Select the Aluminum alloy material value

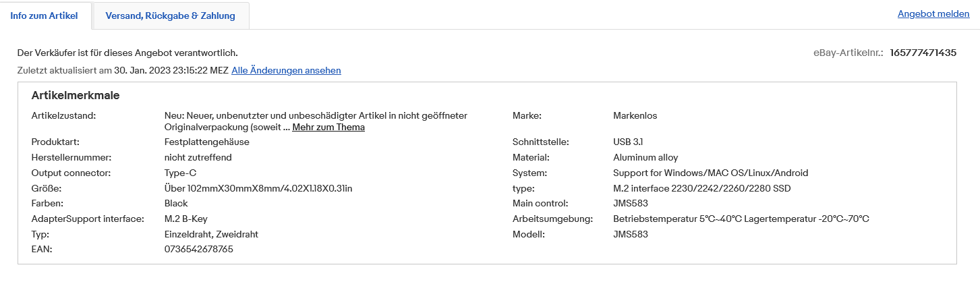pos(645,157)
